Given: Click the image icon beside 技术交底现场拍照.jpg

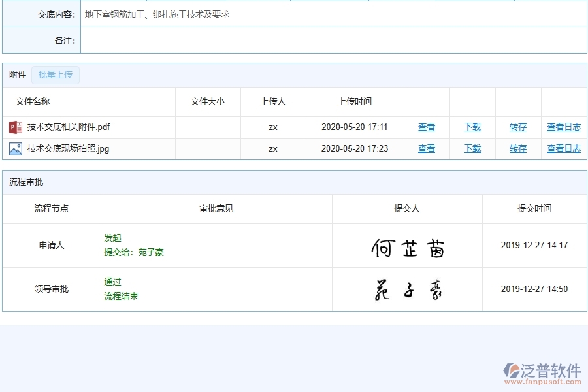Looking at the screenshot, I should [x=16, y=148].
